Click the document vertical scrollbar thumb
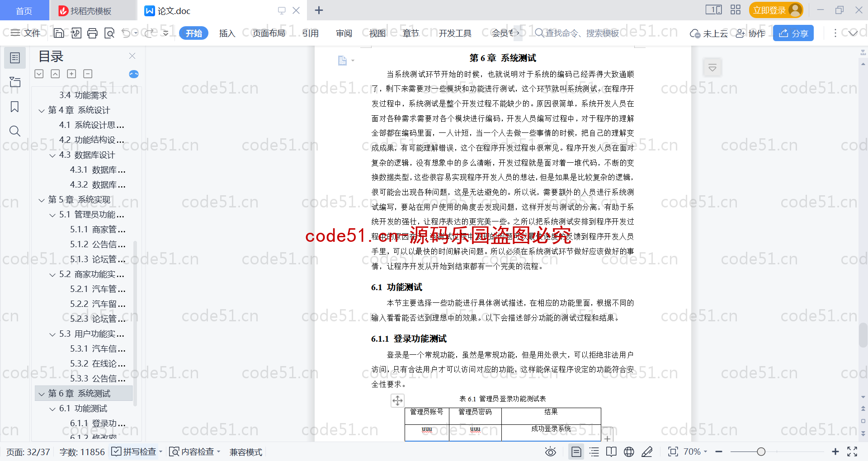Screen dimensions: 868x461 (863, 334)
